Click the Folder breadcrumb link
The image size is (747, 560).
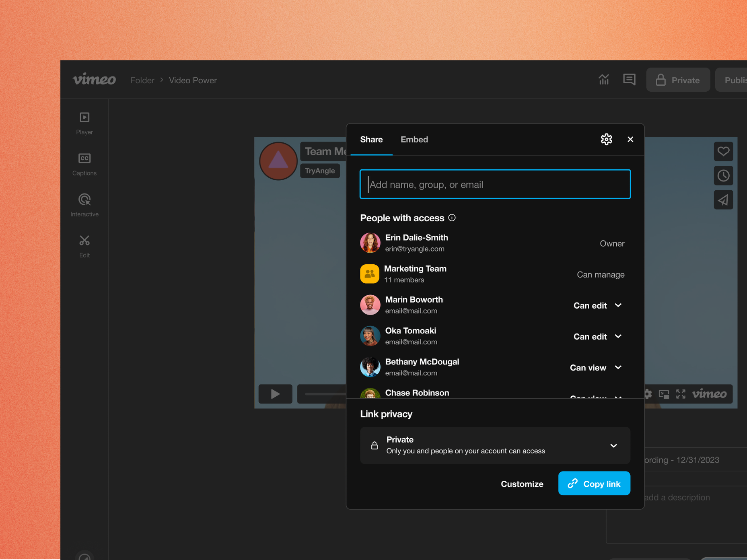coord(142,80)
